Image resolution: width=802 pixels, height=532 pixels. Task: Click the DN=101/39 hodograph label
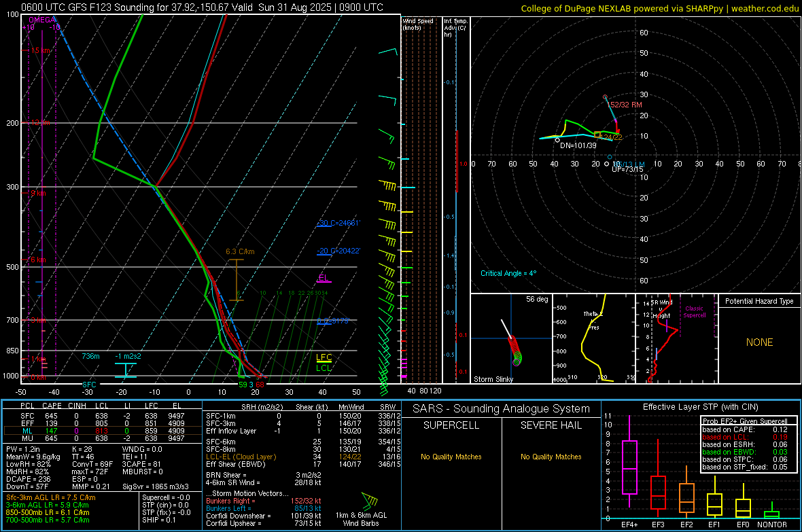(x=578, y=145)
